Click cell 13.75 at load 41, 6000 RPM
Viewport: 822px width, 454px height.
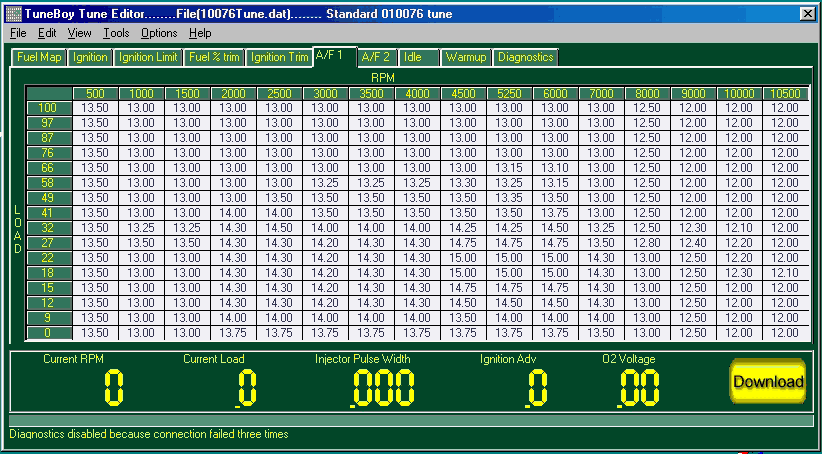click(x=555, y=213)
